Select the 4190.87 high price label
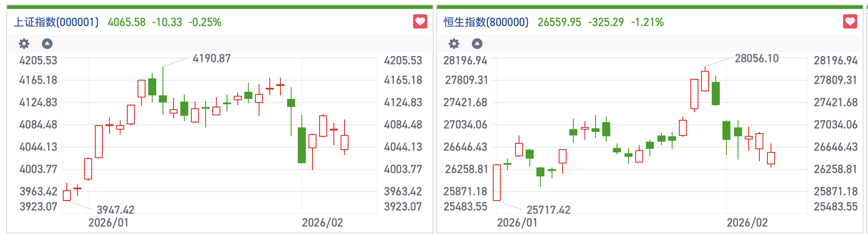Viewport: 868px width, 237px height. click(x=211, y=58)
